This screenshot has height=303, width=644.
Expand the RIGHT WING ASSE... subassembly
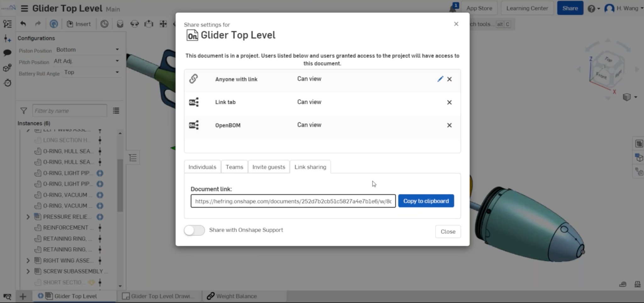tap(28, 261)
